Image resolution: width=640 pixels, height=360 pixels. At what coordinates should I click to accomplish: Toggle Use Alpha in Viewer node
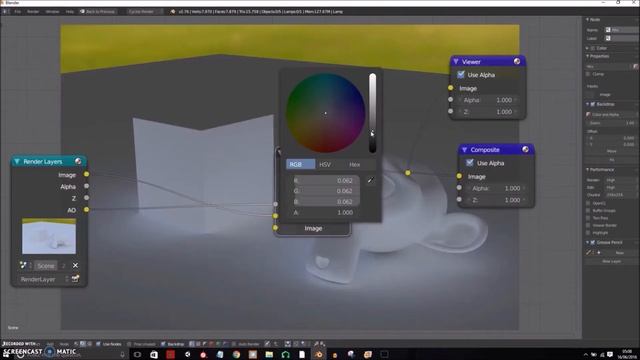(461, 74)
